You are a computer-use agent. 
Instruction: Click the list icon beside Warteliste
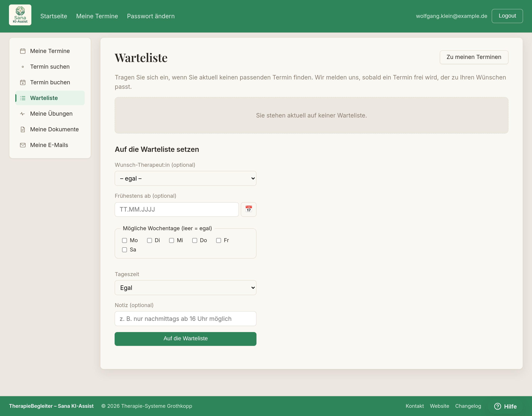(x=23, y=98)
